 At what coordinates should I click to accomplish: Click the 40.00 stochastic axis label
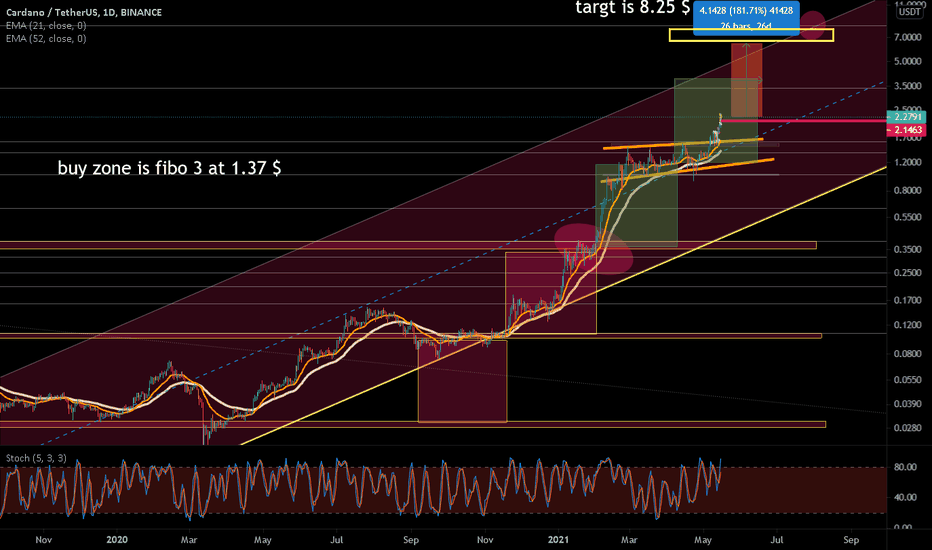click(905, 497)
